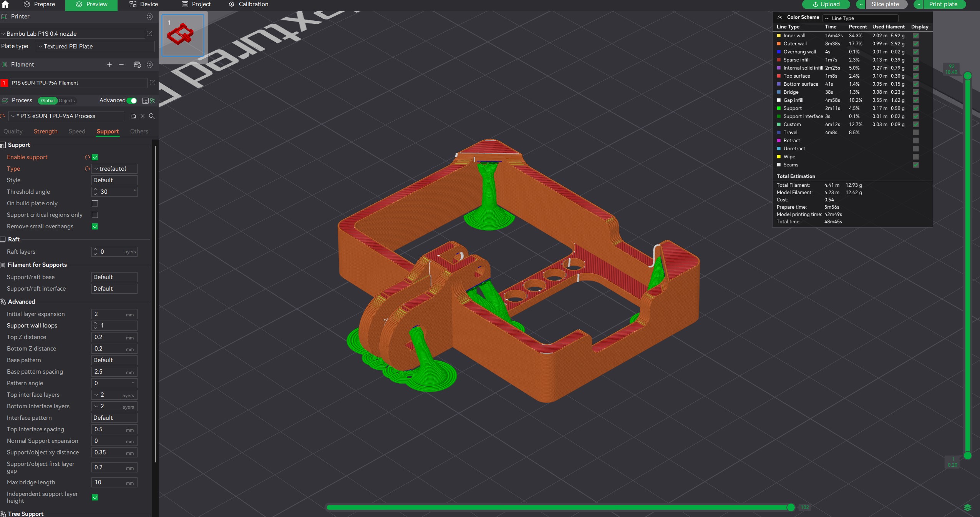Click the red filament 1 color swatch

(4, 83)
